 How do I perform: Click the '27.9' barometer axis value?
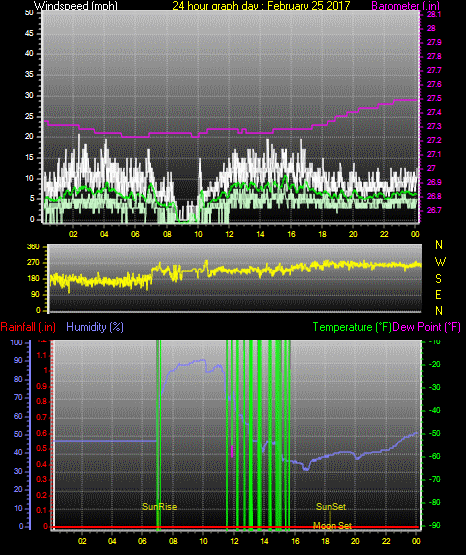point(434,42)
